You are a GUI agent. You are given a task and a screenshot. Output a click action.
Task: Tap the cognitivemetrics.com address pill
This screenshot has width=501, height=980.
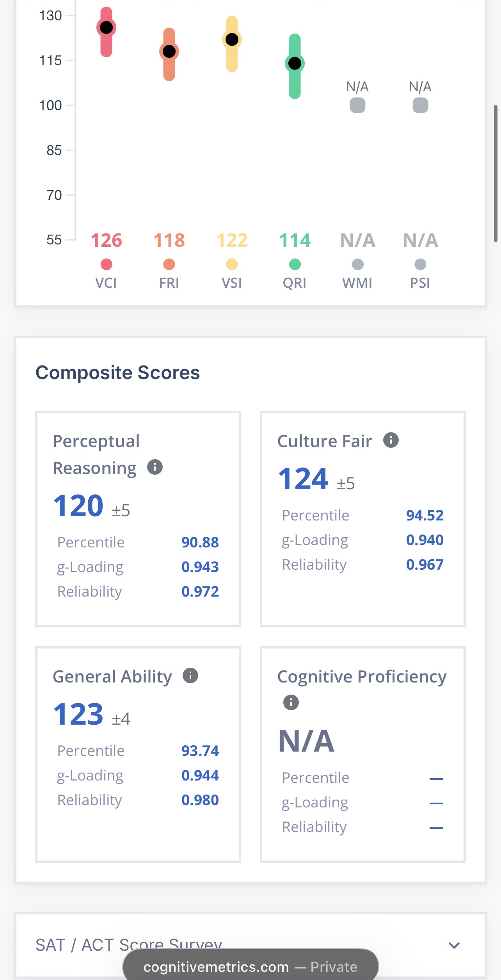coord(250,966)
